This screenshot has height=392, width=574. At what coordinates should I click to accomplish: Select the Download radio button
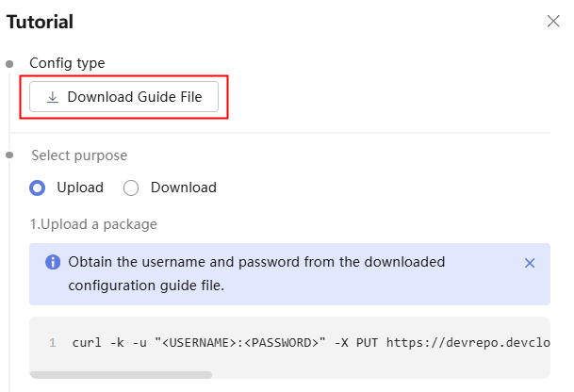click(x=131, y=188)
